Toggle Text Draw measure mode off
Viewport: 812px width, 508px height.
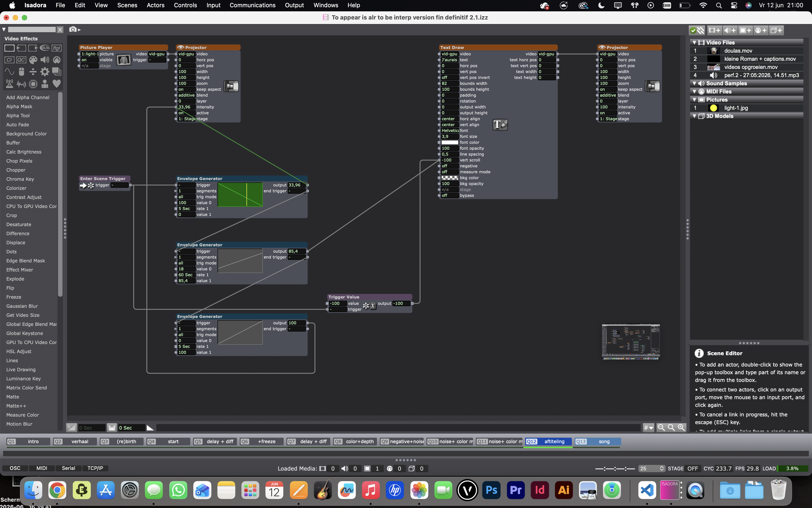coord(449,172)
